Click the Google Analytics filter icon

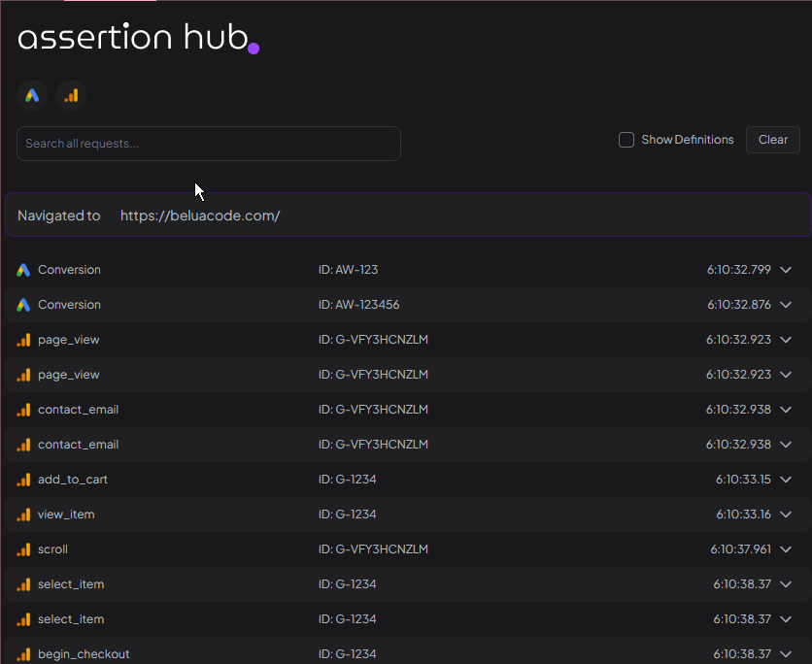[x=71, y=95]
